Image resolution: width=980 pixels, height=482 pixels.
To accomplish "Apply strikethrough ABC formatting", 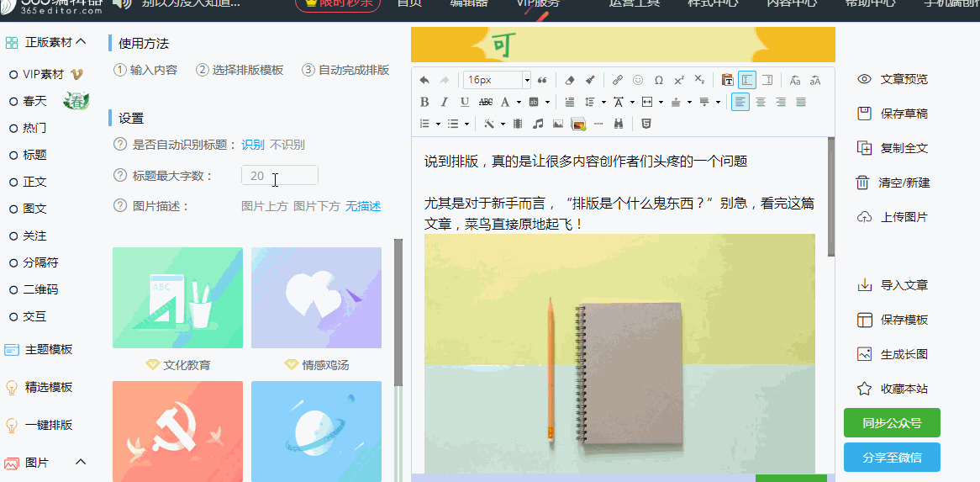I will pyautogui.click(x=485, y=102).
